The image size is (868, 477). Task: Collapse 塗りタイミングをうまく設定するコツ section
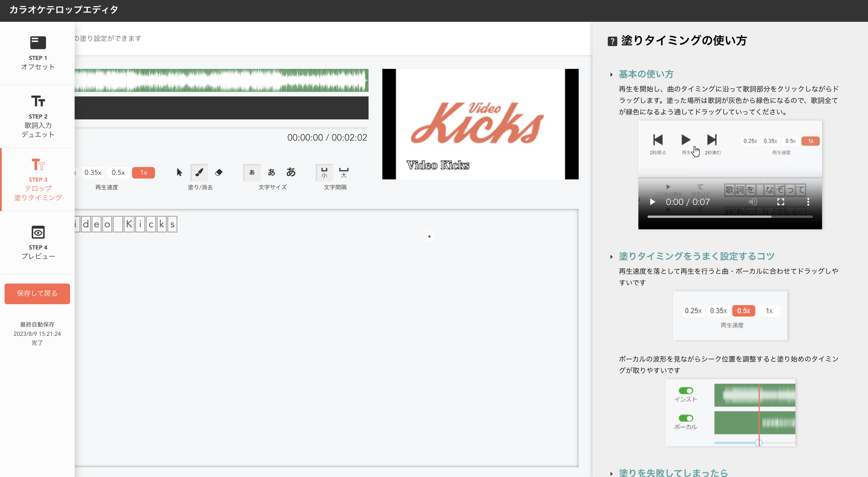pos(611,257)
